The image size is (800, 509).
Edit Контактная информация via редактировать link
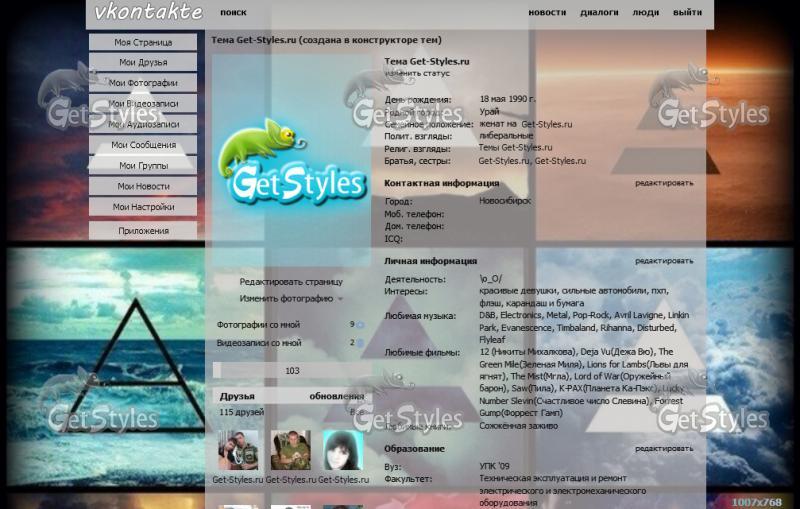(x=663, y=183)
